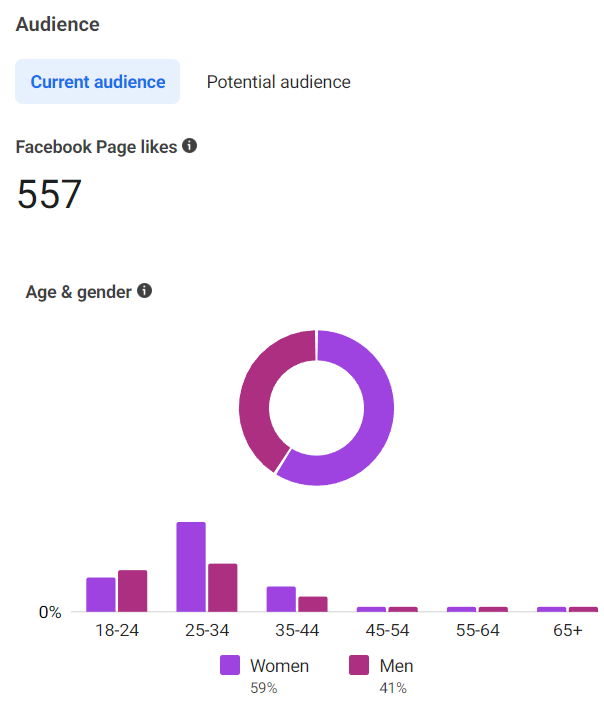
Task: Select the Women bar for 45-54
Action: pos(371,609)
